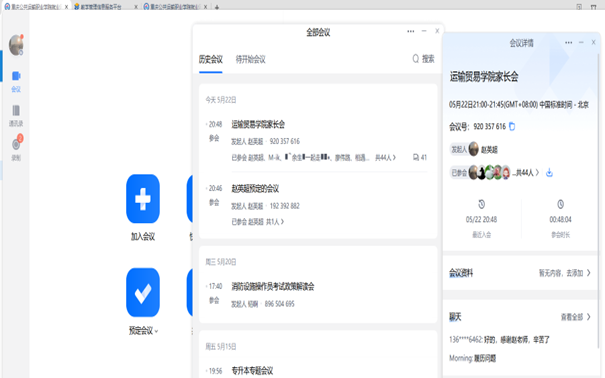
Task: Open the more options menu in 会议详情 window
Action: (568, 42)
